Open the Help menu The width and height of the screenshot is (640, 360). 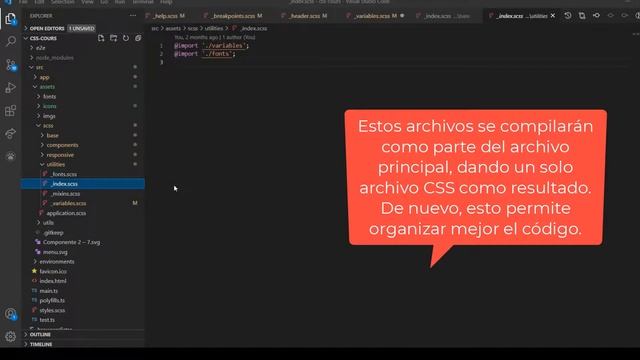coord(166,2)
